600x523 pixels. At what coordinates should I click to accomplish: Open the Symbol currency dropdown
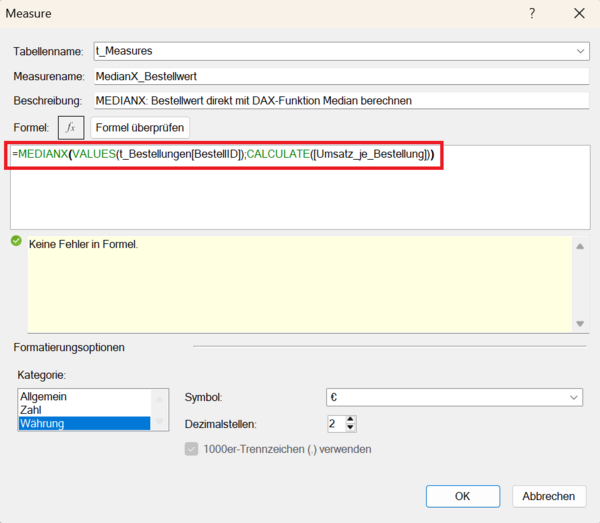tap(574, 397)
